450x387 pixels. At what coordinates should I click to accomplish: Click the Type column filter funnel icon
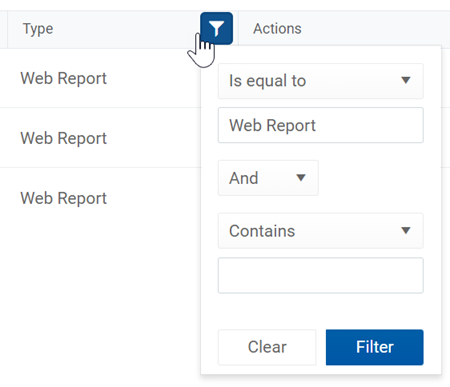[216, 28]
